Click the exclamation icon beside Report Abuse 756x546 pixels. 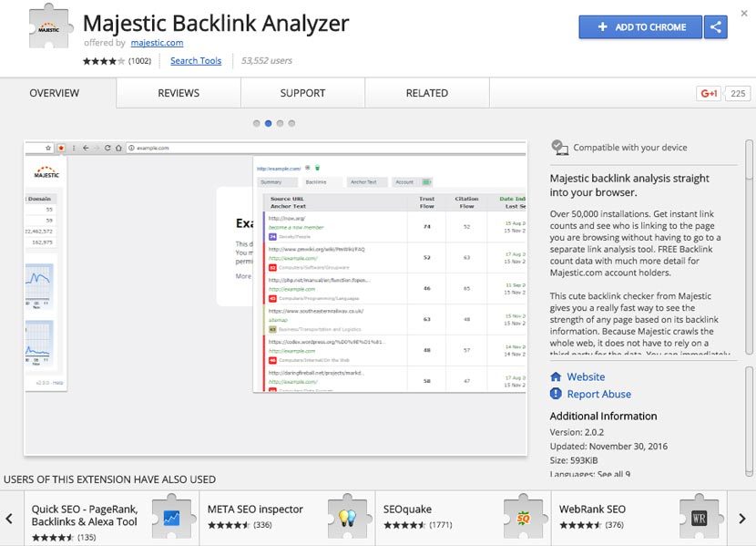(556, 394)
